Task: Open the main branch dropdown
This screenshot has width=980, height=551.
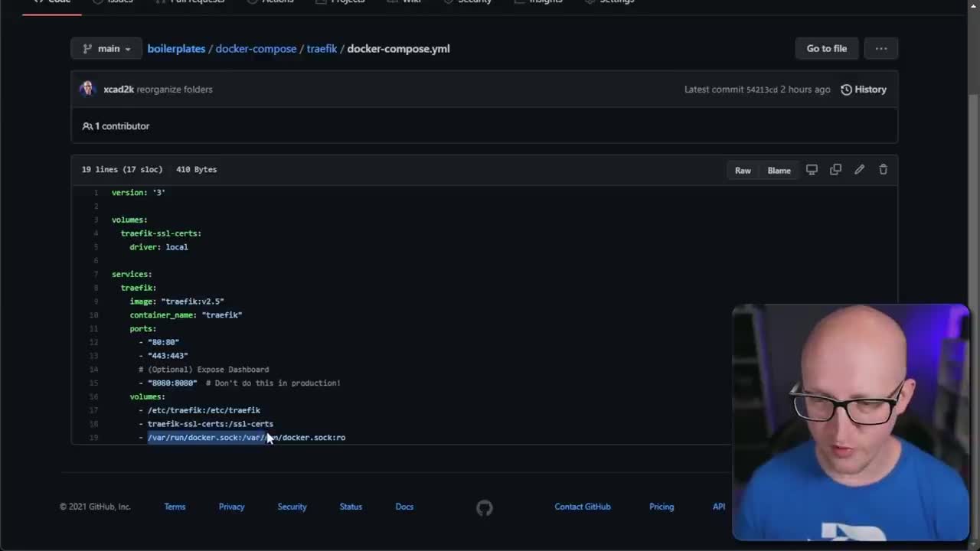Action: point(106,48)
